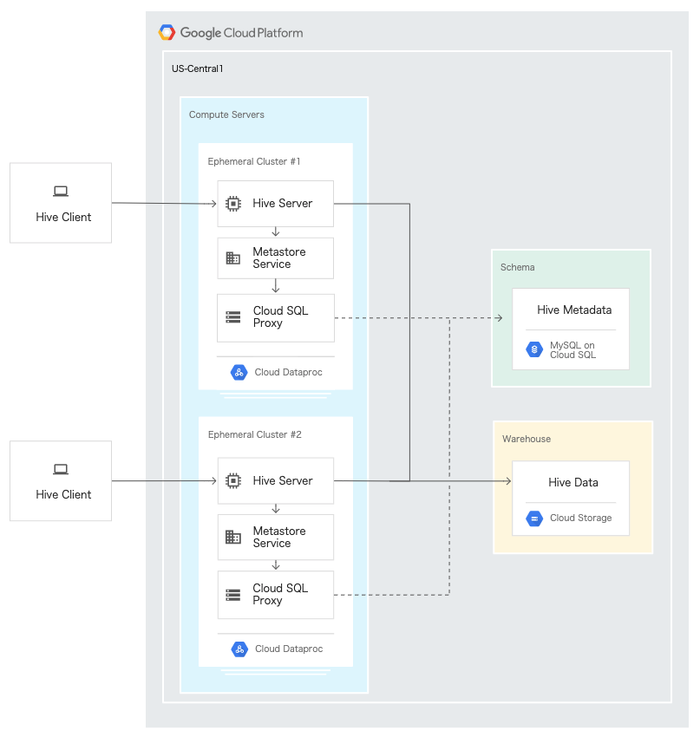
Task: Click the chip icon beside Hive Server in Cluster #1
Action: coord(233,204)
